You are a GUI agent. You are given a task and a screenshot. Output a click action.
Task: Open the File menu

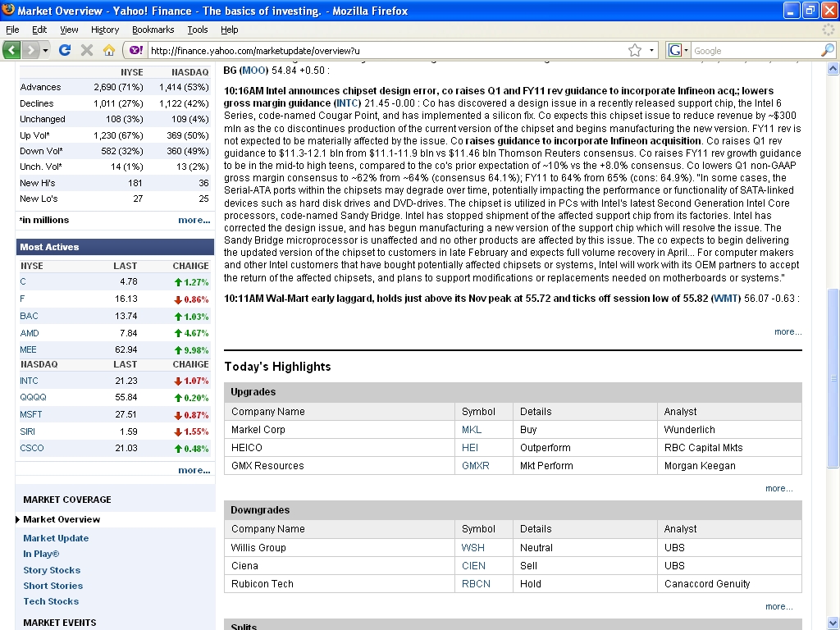12,30
